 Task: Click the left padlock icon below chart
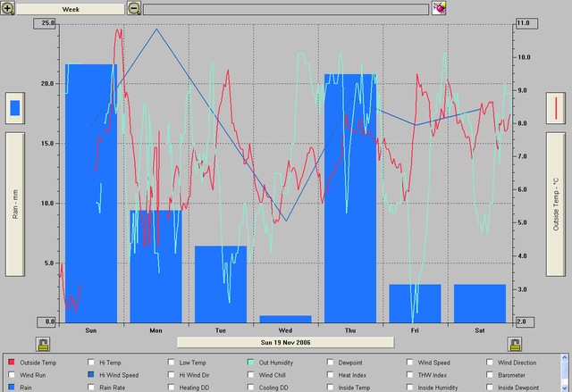42,344
